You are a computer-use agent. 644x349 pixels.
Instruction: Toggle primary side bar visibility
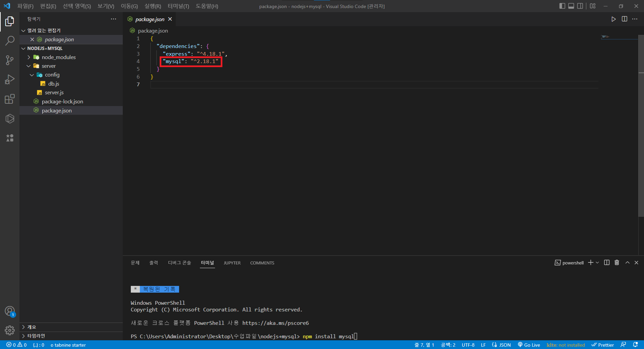click(x=562, y=6)
